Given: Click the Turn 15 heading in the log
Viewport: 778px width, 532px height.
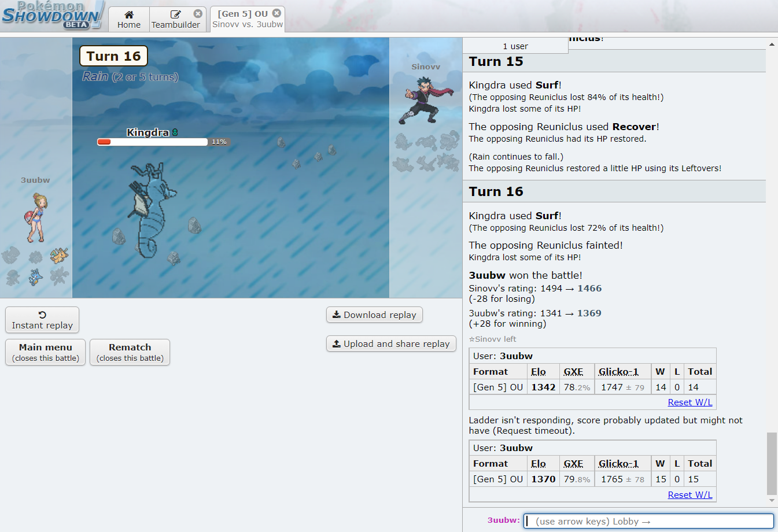Looking at the screenshot, I should point(496,61).
